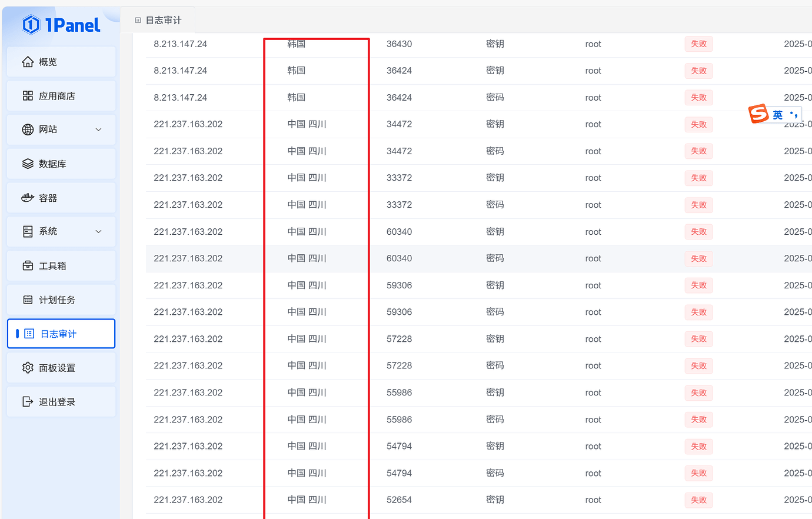Click the 应用商店 grid icon
The height and width of the screenshot is (519, 812).
(x=28, y=96)
